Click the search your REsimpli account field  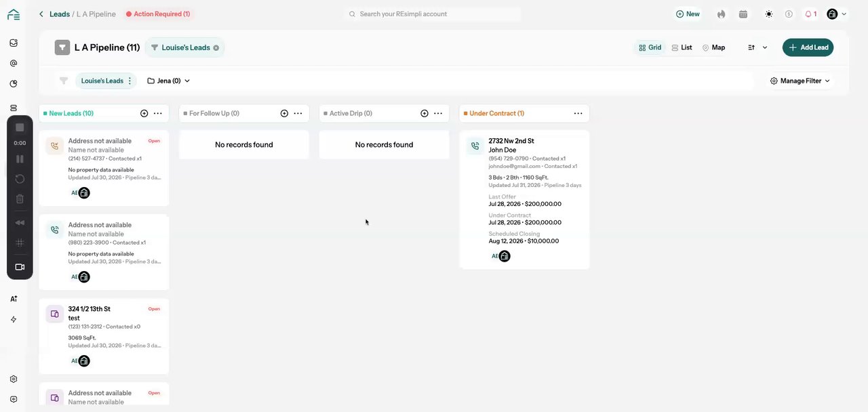click(x=433, y=14)
